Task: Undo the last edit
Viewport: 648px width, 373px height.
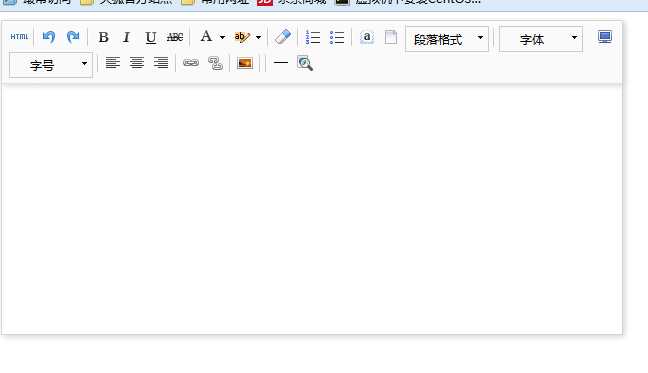Action: [x=49, y=37]
